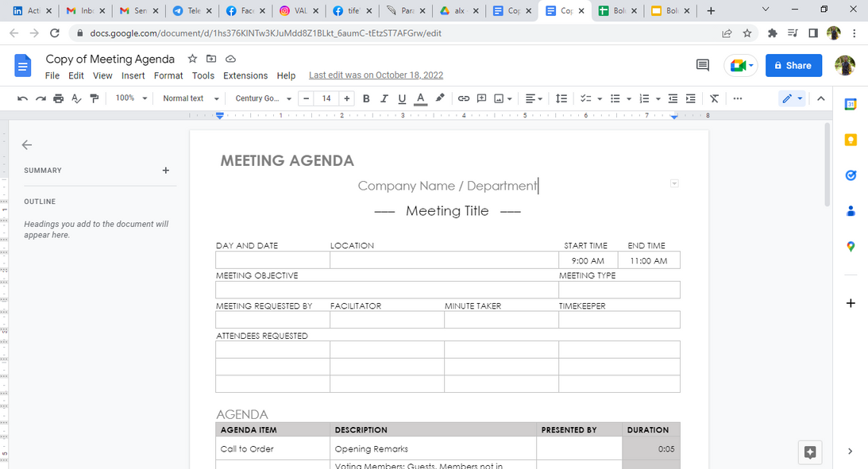This screenshot has height=469, width=868.
Task: Open the editing mode dropdown
Action: point(792,98)
